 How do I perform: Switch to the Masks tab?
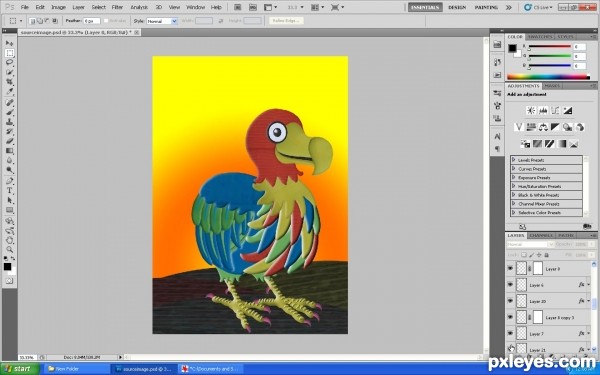[x=552, y=86]
